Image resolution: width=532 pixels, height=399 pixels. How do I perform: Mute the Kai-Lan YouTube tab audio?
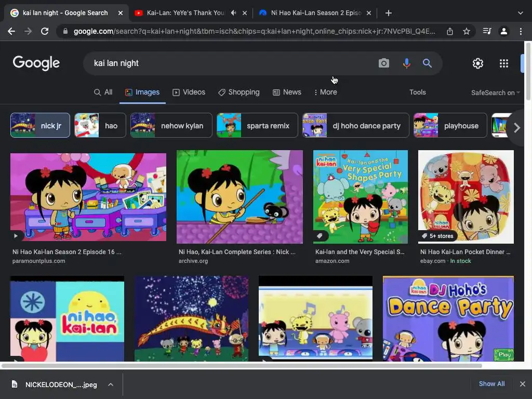click(x=233, y=13)
